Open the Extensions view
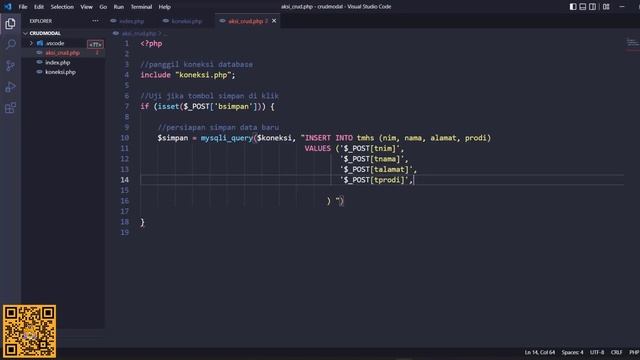Viewport: 640px width, 360px height. (x=10, y=108)
